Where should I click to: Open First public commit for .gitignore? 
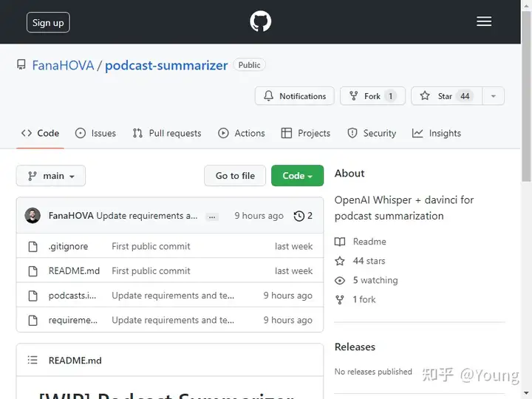151,246
